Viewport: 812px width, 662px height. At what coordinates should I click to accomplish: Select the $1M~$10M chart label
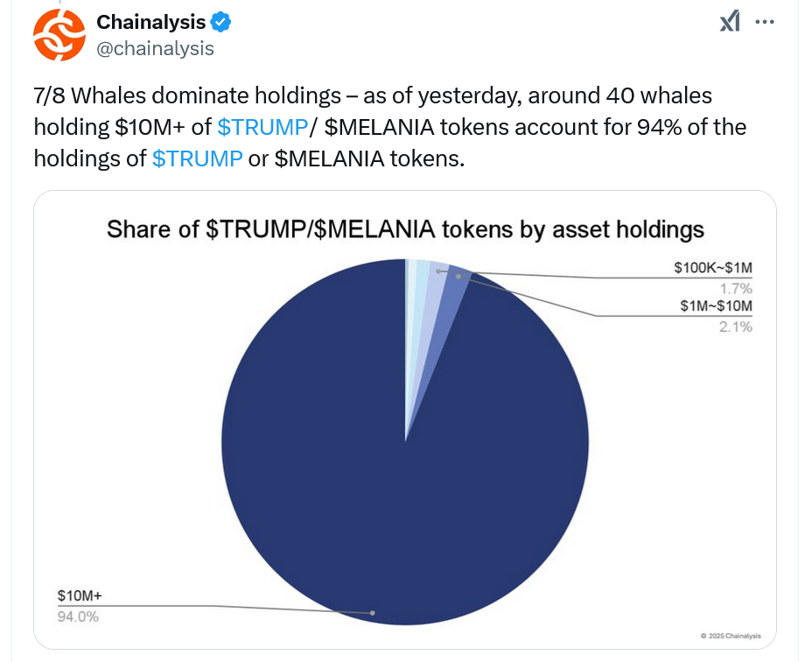[716, 306]
